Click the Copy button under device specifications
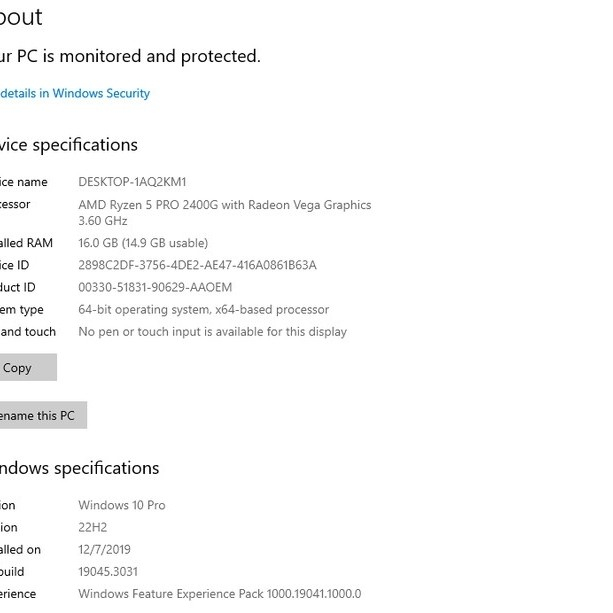The height and width of the screenshot is (613, 613). [x=22, y=367]
